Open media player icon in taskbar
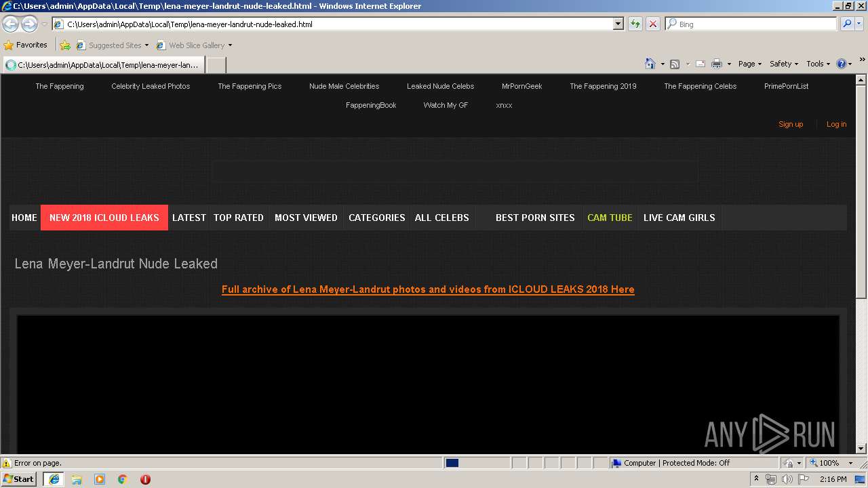This screenshot has height=488, width=868. coord(100,479)
